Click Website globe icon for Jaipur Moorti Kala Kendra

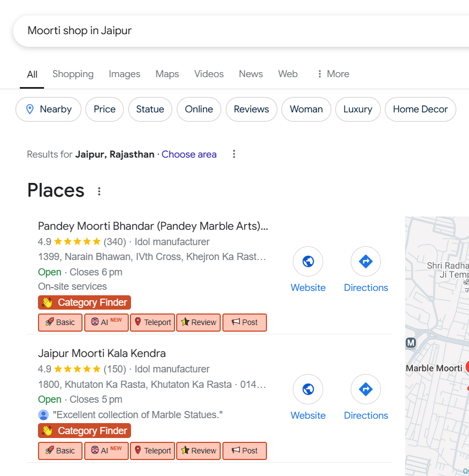point(308,390)
